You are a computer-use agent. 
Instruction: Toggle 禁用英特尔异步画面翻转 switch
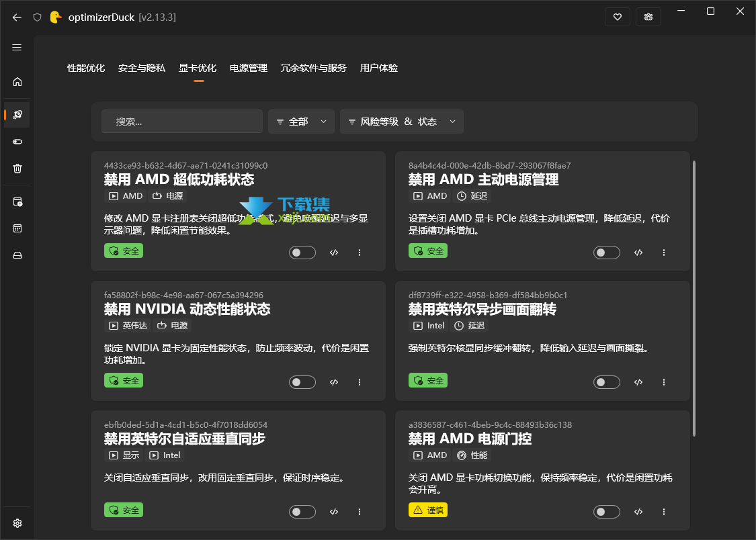point(607,382)
